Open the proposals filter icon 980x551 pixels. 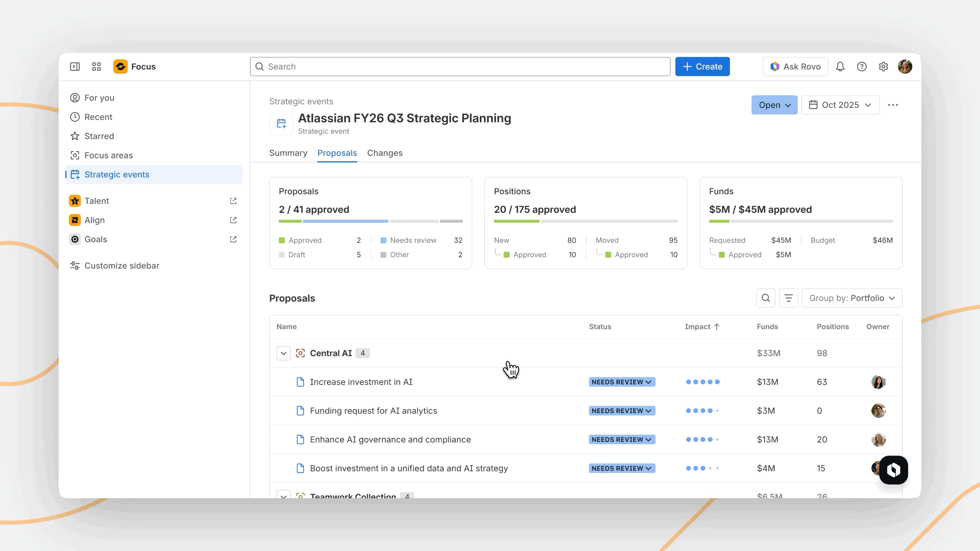788,298
